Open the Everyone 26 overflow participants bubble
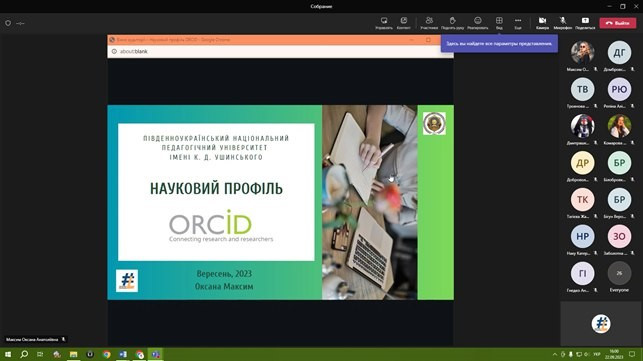The image size is (643, 361). tap(619, 273)
